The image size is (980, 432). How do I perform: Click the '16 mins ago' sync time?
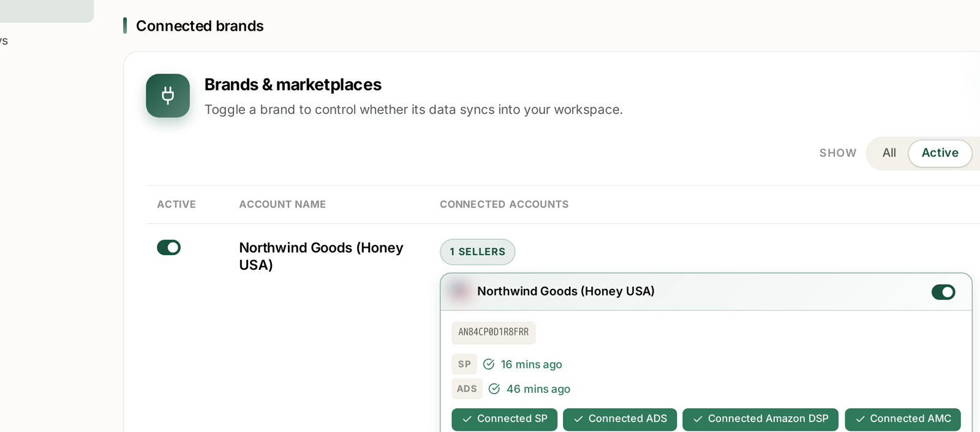pos(532,365)
